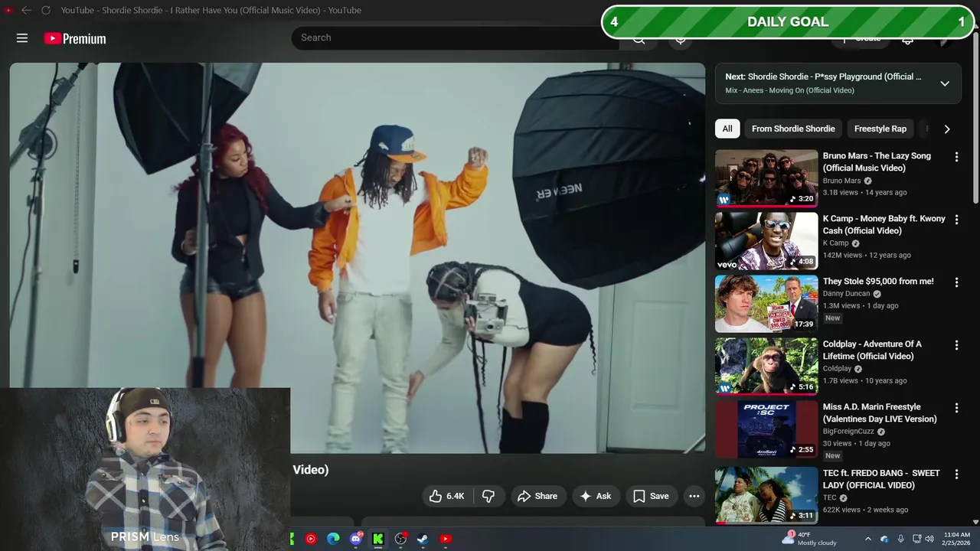
Task: Select the All filter chip
Action: click(x=727, y=129)
